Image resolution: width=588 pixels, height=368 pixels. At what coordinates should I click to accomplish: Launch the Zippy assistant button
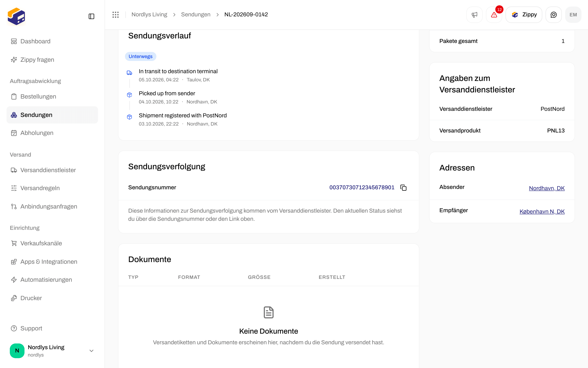(524, 15)
